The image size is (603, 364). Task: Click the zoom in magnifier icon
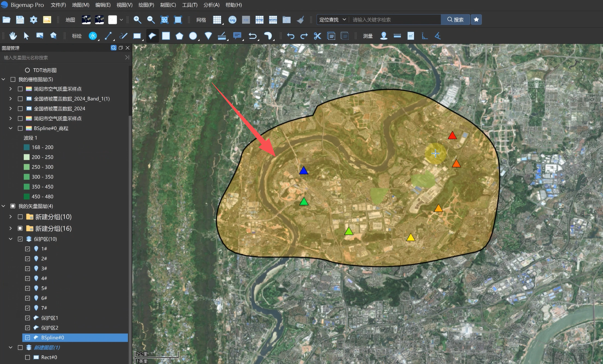click(x=137, y=20)
